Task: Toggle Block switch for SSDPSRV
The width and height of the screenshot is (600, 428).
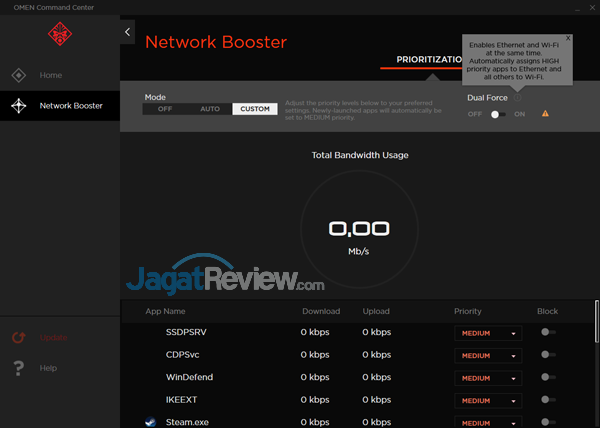Action: click(548, 332)
